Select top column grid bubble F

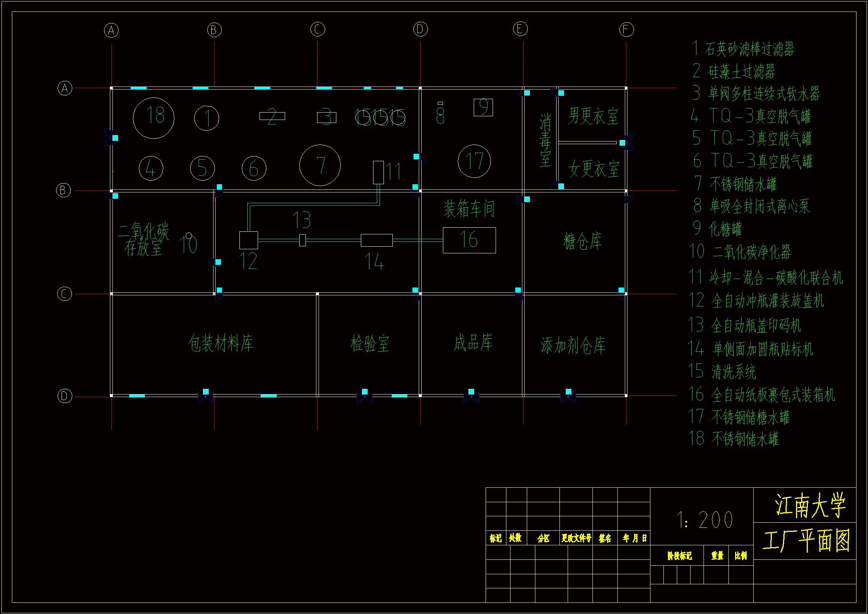626,29
